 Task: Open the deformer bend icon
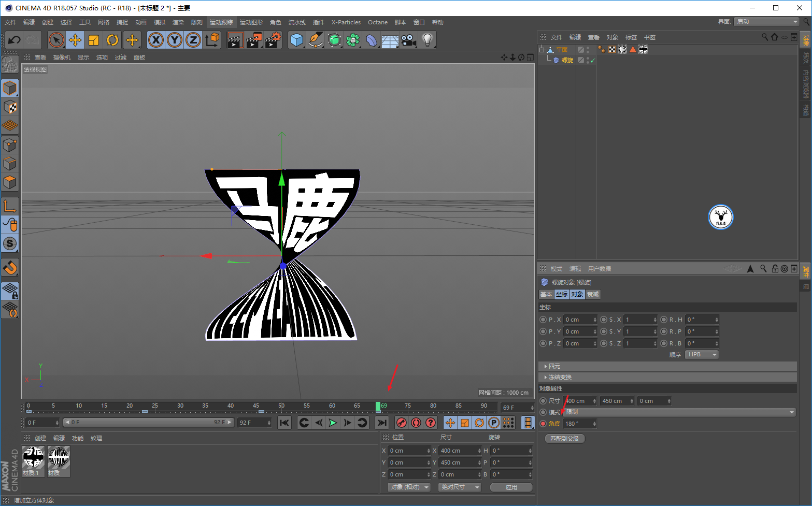pos(372,40)
